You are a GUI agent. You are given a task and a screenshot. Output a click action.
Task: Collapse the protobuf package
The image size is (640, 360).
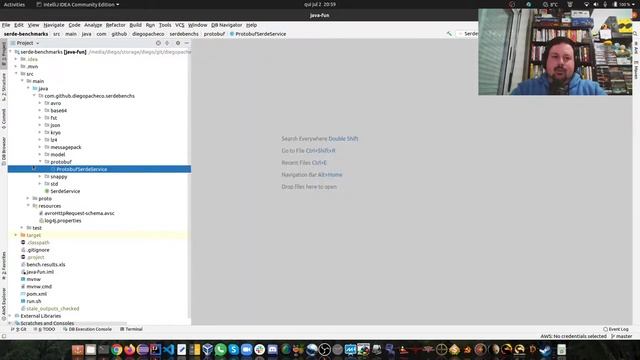tap(40, 162)
